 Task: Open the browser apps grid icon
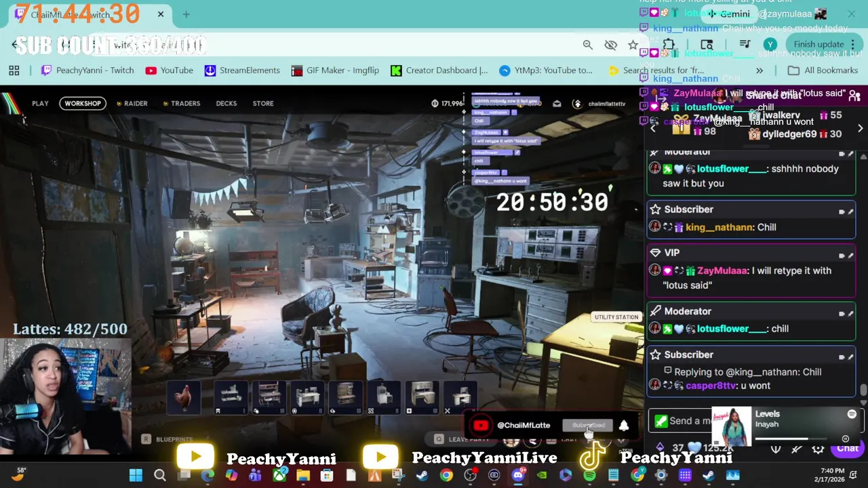(x=14, y=70)
